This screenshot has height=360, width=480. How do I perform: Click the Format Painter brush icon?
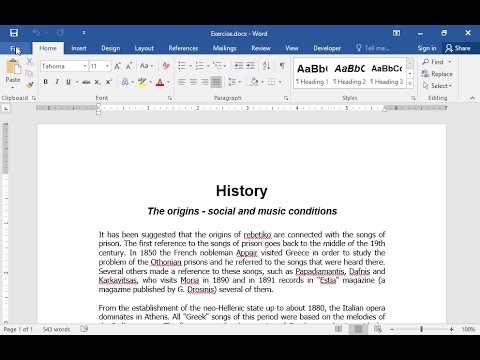click(x=29, y=85)
